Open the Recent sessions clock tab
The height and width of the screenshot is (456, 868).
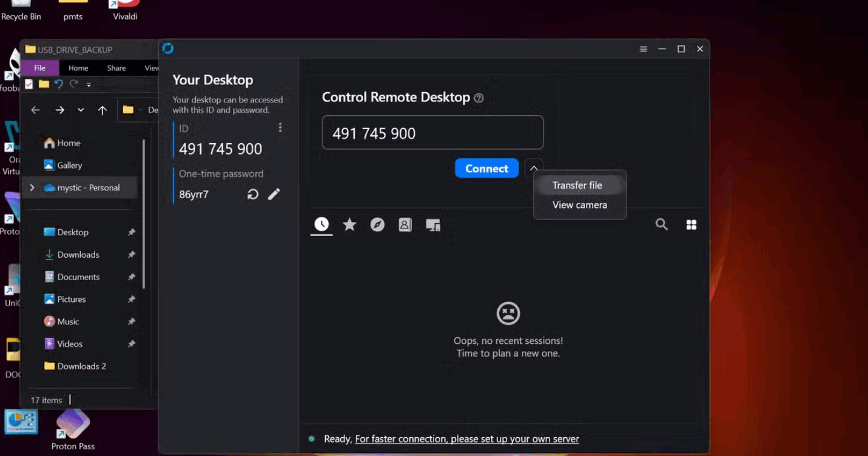pyautogui.click(x=321, y=225)
